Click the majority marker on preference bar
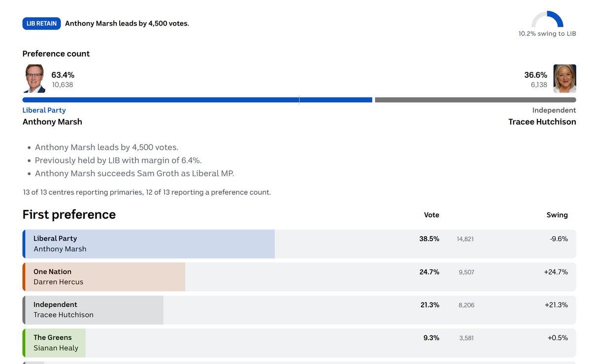 (x=299, y=100)
